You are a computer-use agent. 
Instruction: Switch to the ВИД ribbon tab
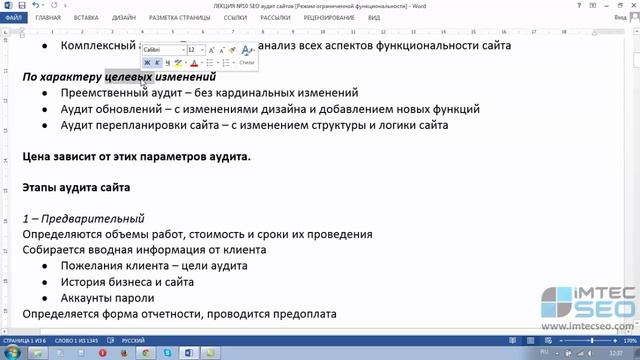[x=373, y=18]
